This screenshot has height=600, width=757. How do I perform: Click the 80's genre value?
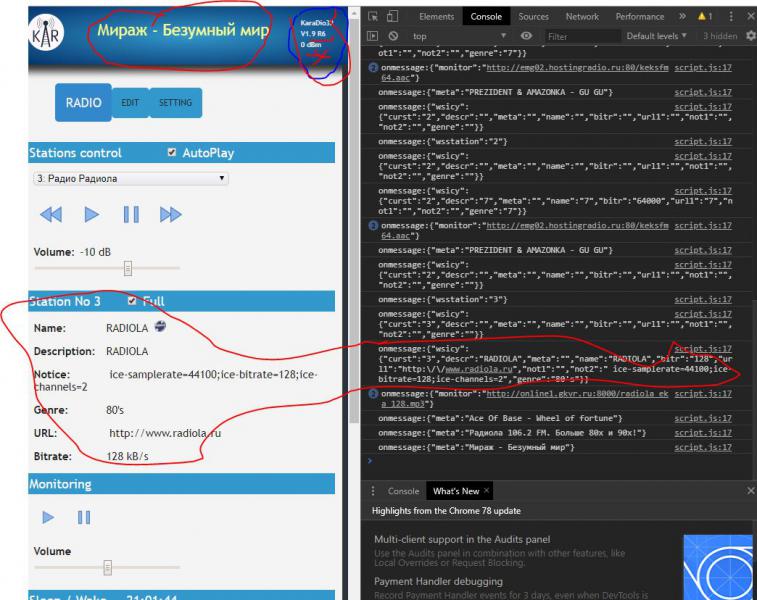pos(115,410)
